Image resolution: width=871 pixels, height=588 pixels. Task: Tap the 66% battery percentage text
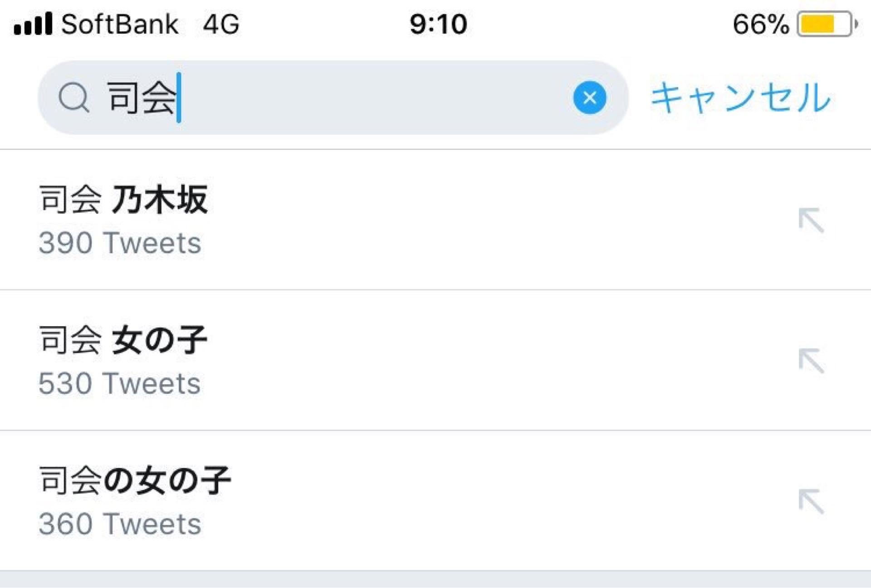(x=759, y=24)
